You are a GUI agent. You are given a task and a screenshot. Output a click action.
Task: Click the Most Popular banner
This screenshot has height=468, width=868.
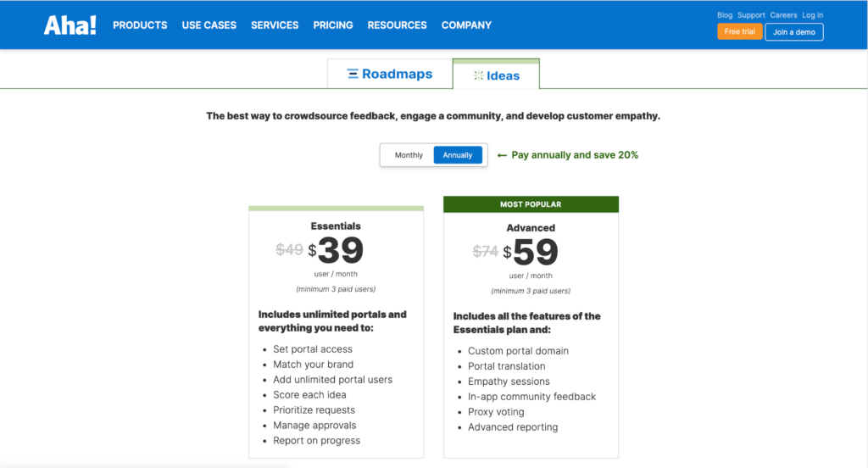pos(531,204)
